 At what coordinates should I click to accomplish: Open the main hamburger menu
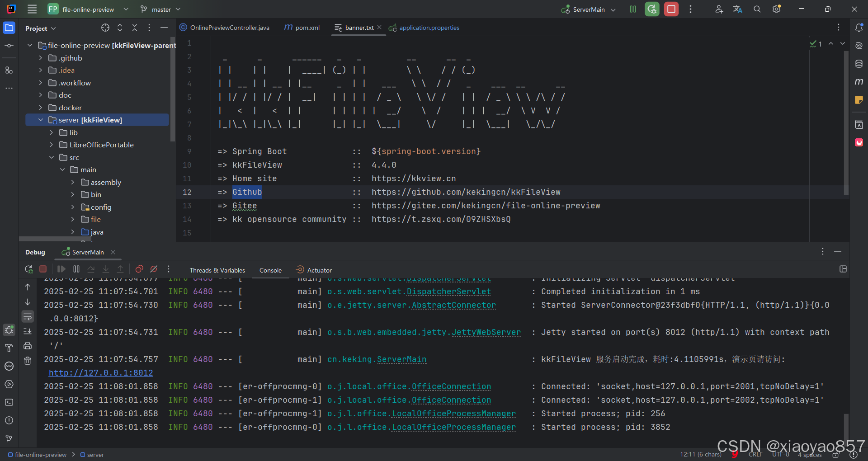[x=32, y=9]
